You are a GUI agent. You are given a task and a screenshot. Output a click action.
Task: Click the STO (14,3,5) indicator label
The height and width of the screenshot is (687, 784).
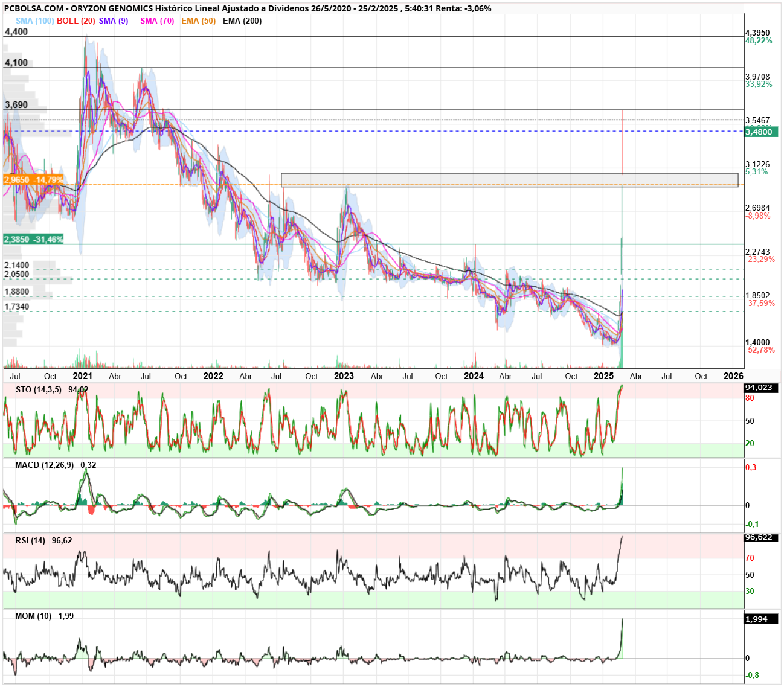click(x=39, y=389)
